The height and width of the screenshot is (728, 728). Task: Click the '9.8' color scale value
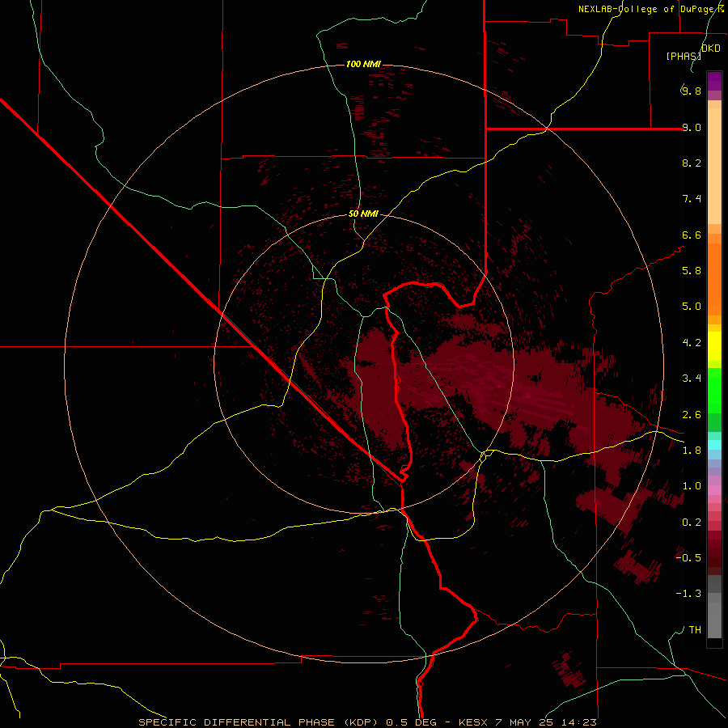691,91
